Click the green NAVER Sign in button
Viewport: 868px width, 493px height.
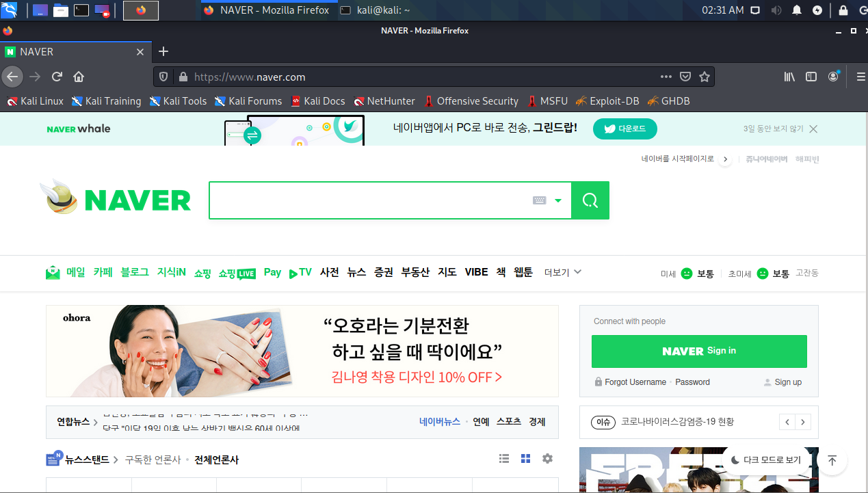(x=698, y=351)
